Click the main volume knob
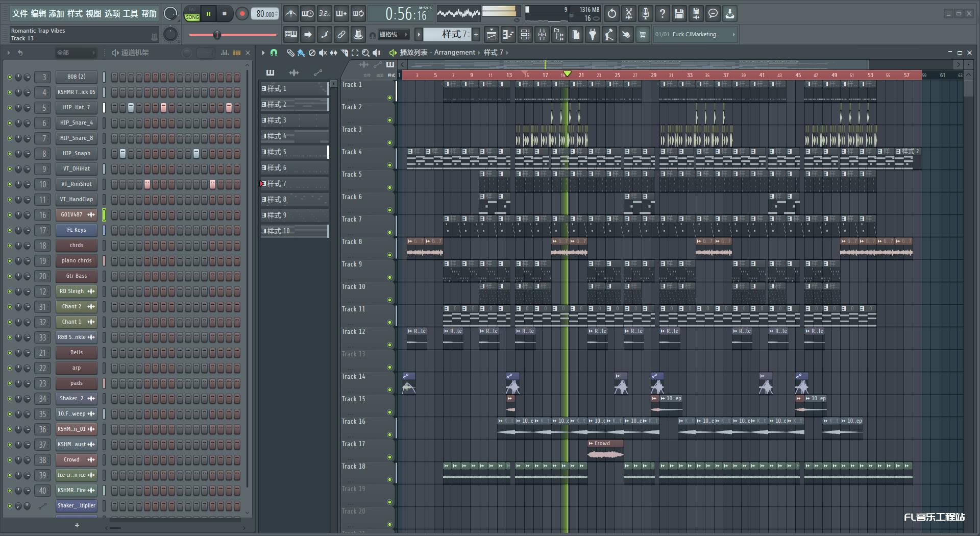This screenshot has height=536, width=980. pos(170,14)
